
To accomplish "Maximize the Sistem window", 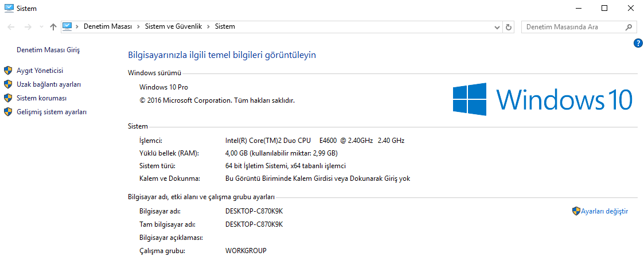I will 604,8.
